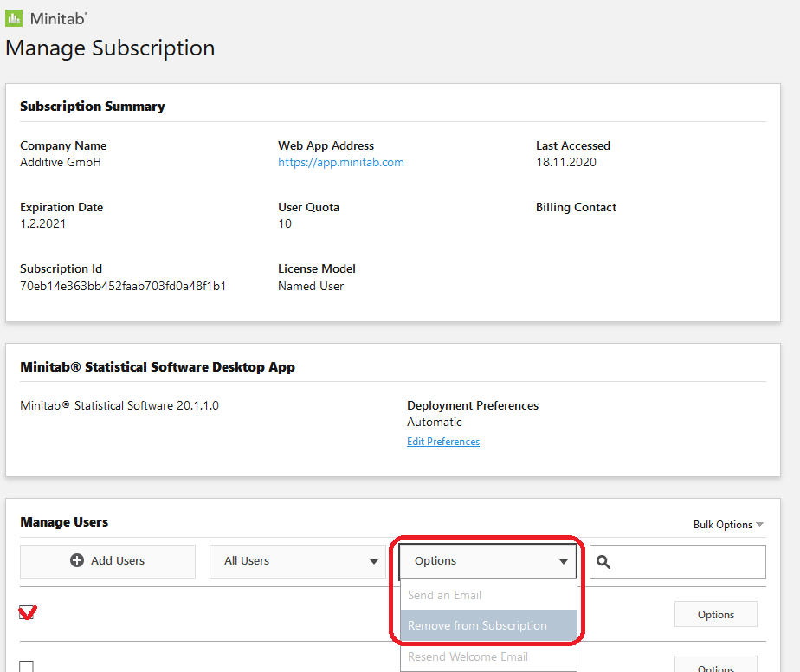
Task: Select Remove from Subscription menu entry
Action: point(489,625)
